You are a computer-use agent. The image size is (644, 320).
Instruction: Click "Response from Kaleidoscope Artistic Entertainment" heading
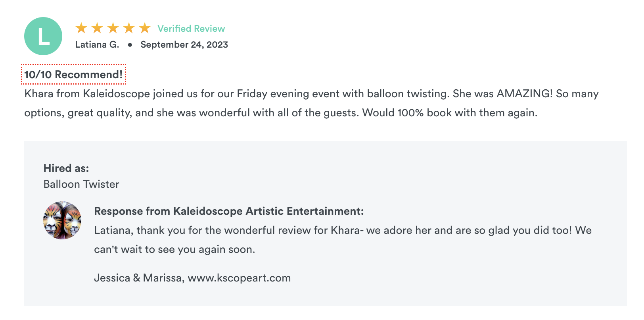click(229, 211)
